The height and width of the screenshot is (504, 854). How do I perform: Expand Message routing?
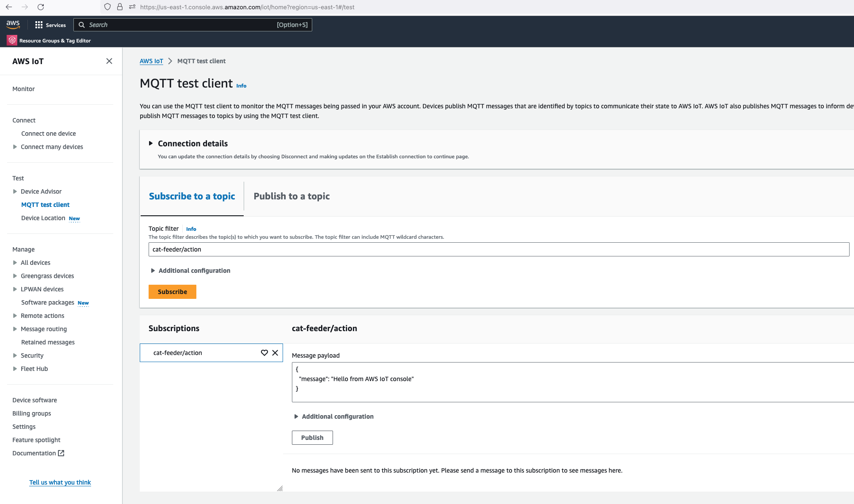15,329
